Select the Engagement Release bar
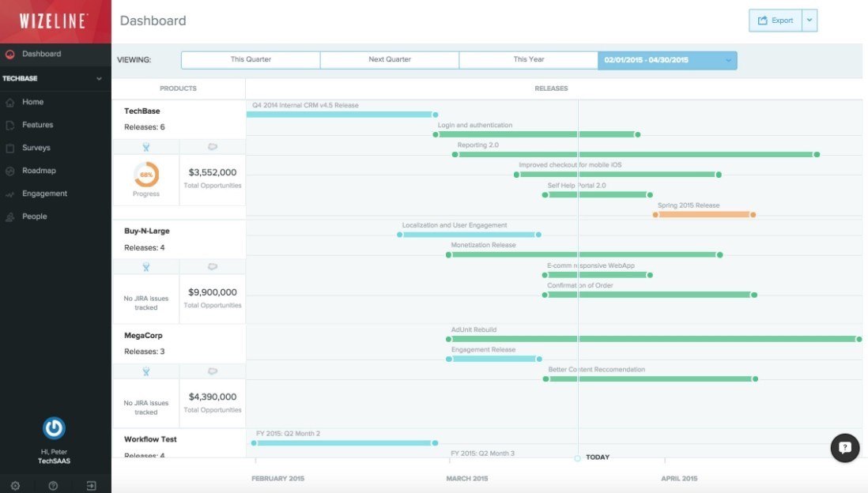Screen dimensions: 868x493 click(x=494, y=359)
